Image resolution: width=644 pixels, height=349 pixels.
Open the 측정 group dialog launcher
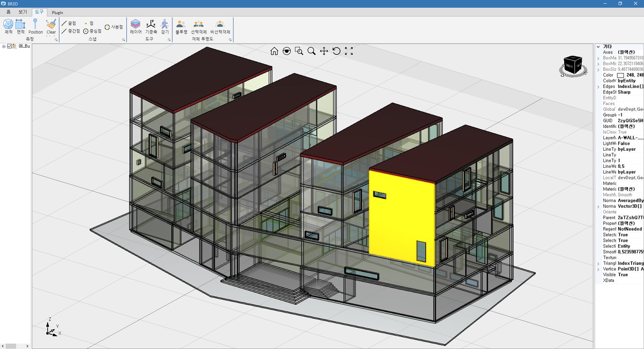[56, 40]
